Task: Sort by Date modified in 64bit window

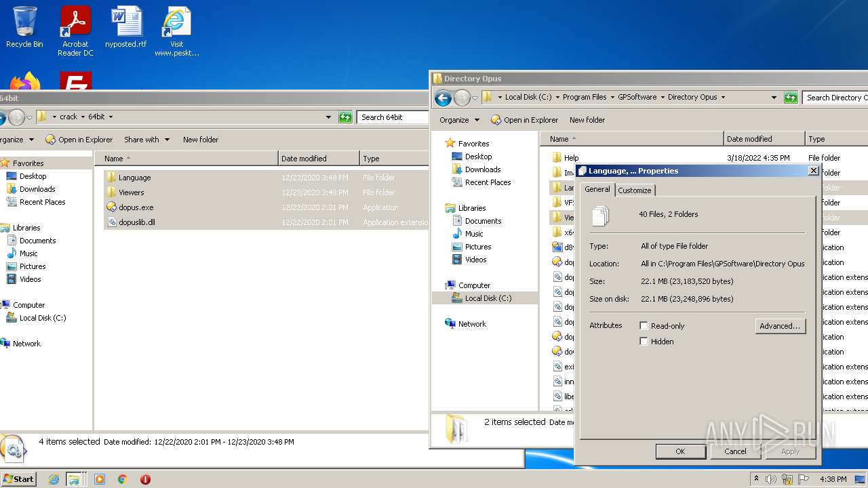Action: pyautogui.click(x=319, y=159)
